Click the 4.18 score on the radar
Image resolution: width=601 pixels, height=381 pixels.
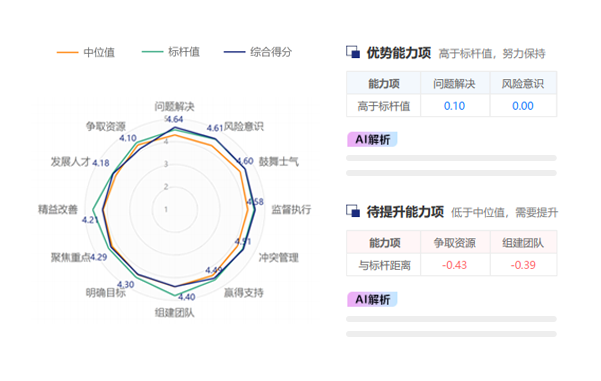pos(101,163)
